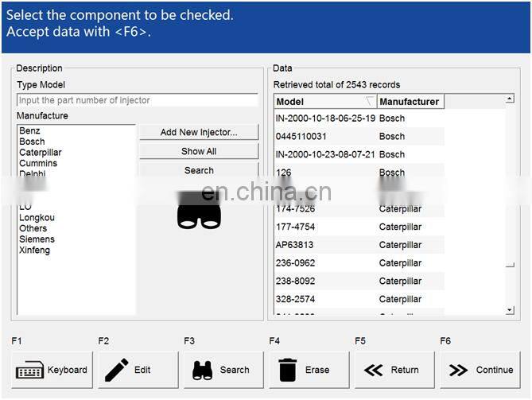
Task: Click the double right arrow Continue icon
Action: point(458,370)
